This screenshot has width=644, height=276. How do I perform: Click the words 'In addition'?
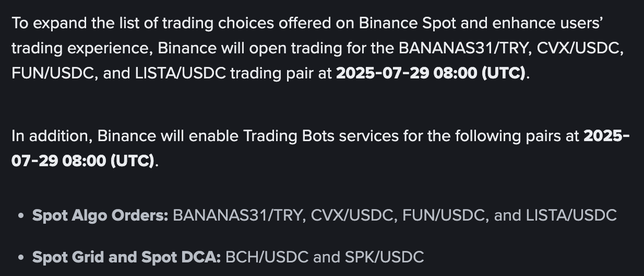[52, 136]
